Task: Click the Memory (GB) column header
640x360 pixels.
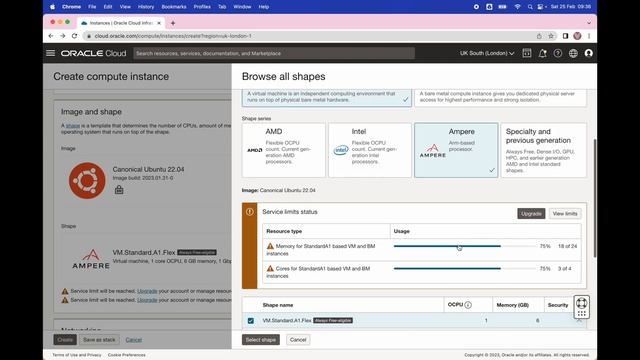Action: [x=513, y=305]
